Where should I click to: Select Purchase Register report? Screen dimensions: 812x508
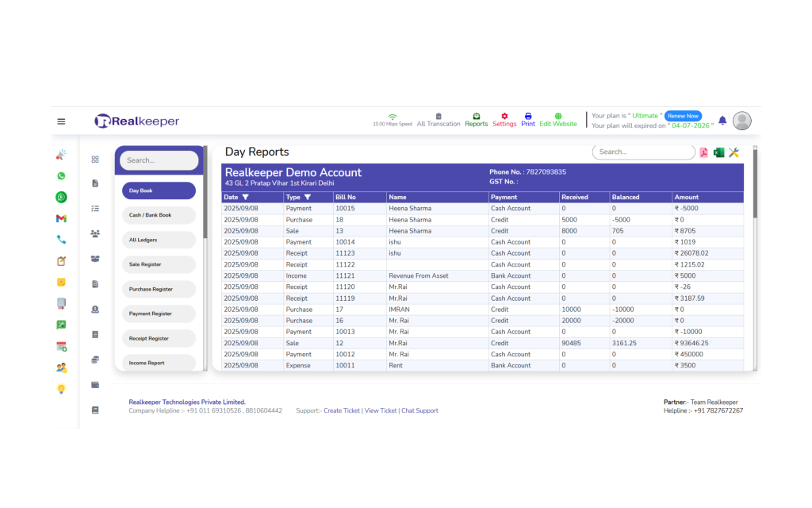tap(159, 289)
